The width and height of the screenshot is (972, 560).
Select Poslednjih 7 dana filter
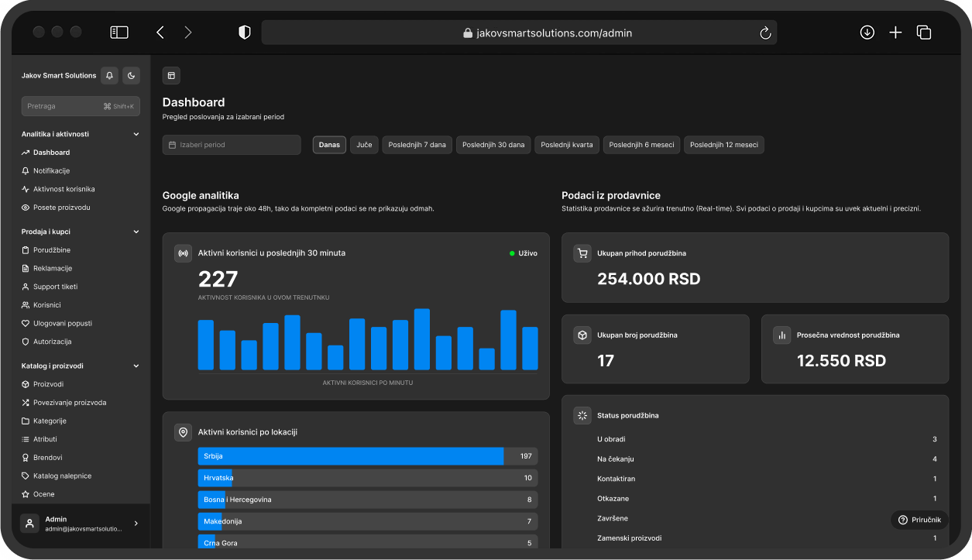click(x=417, y=145)
